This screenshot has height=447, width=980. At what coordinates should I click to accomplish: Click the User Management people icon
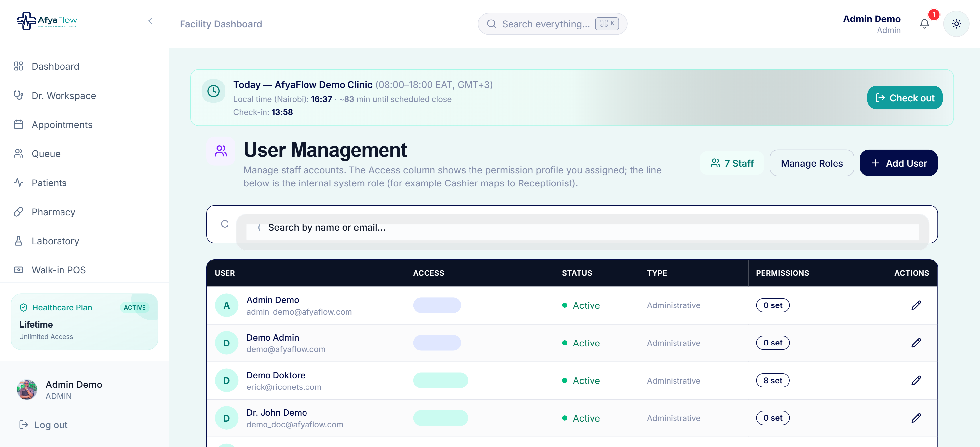[221, 151]
